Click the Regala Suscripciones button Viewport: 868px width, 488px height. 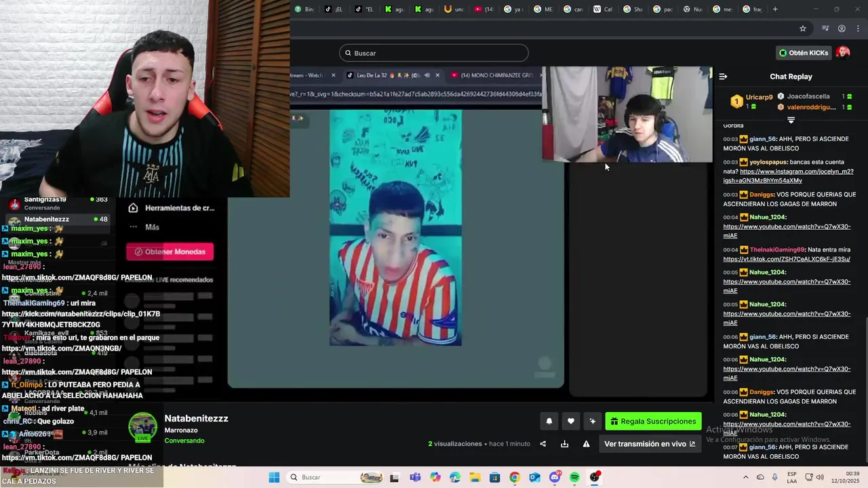point(653,422)
